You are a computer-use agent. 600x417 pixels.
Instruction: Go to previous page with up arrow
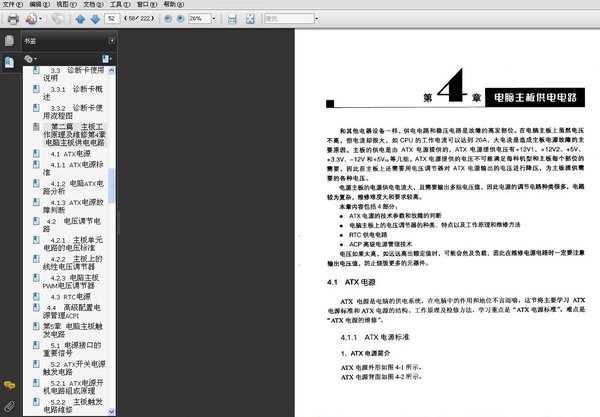80,18
